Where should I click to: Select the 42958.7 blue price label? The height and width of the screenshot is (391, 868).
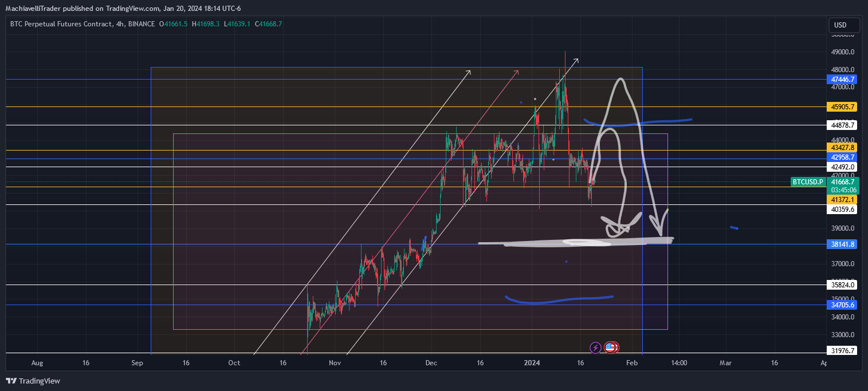click(x=842, y=157)
